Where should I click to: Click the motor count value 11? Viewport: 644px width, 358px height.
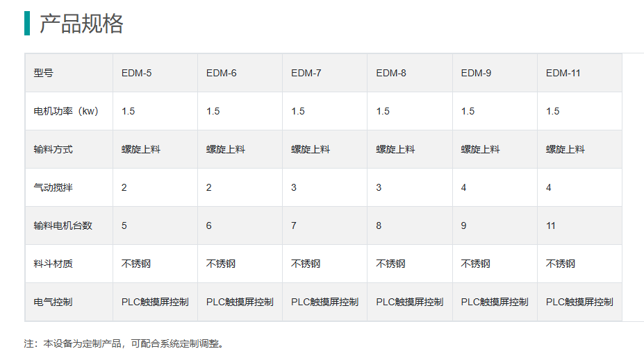(x=551, y=225)
